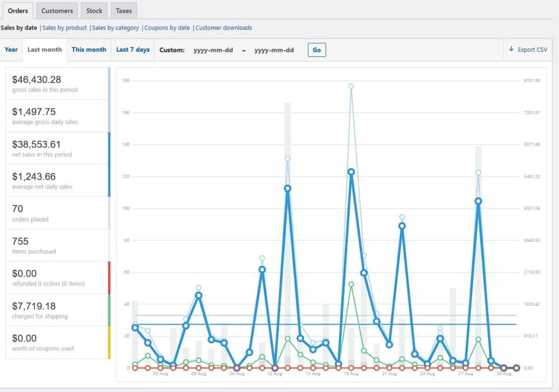The width and height of the screenshot is (559, 392).
Task: Switch to the Customers tab
Action: tap(57, 10)
